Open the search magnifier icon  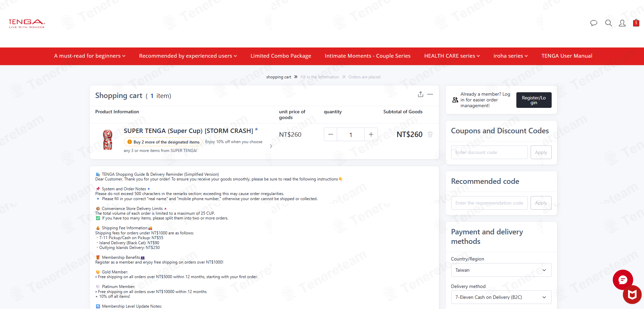click(608, 23)
